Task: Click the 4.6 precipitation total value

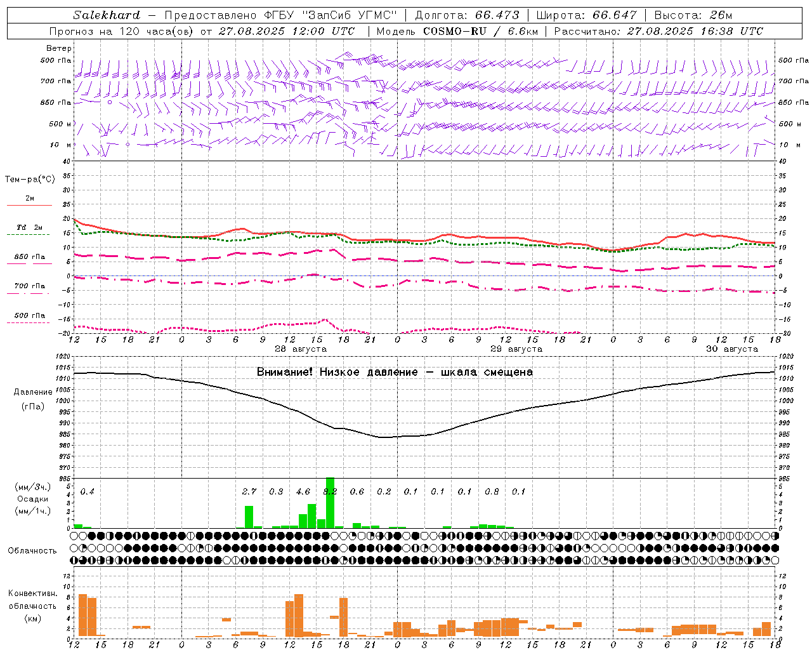Action: [303, 491]
